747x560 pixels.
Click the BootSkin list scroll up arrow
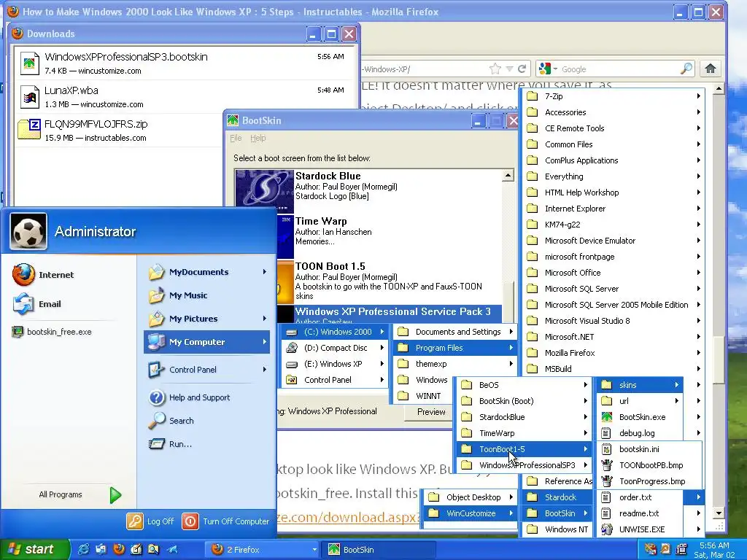click(x=508, y=175)
